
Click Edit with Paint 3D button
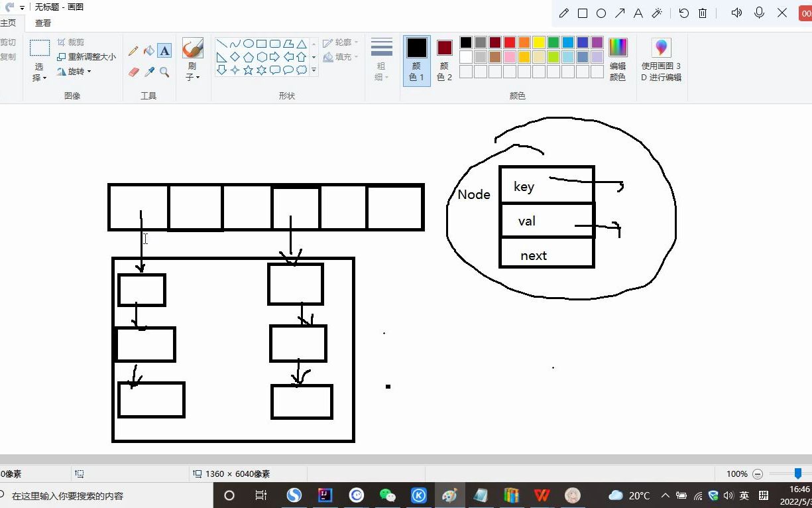[661, 60]
